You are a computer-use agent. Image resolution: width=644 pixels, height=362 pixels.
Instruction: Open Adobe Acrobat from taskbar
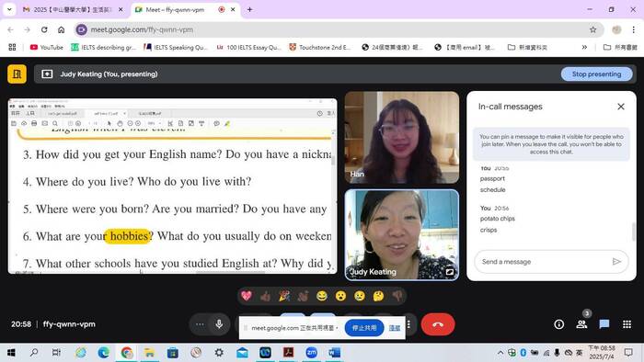288,353
